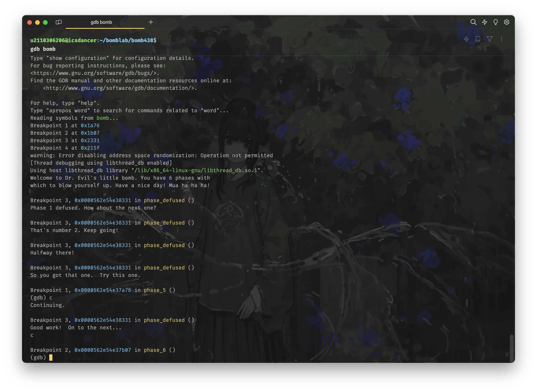The height and width of the screenshot is (392, 537).
Task: Bookmark the gdb bomb command block
Action: 478,39
